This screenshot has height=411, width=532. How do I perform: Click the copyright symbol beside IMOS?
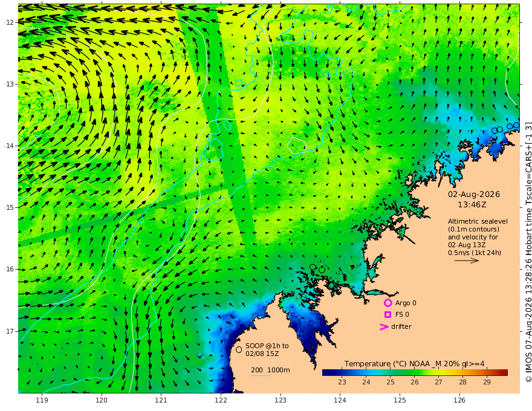pos(528,378)
